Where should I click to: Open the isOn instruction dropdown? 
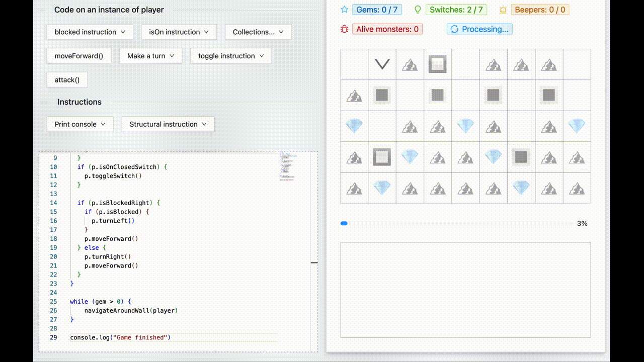tap(179, 32)
